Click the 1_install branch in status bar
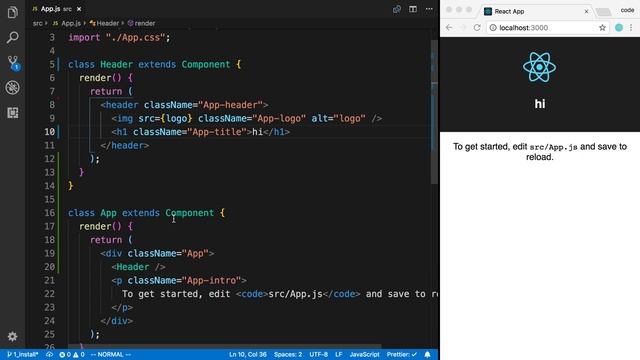The image size is (640, 360). 23,354
